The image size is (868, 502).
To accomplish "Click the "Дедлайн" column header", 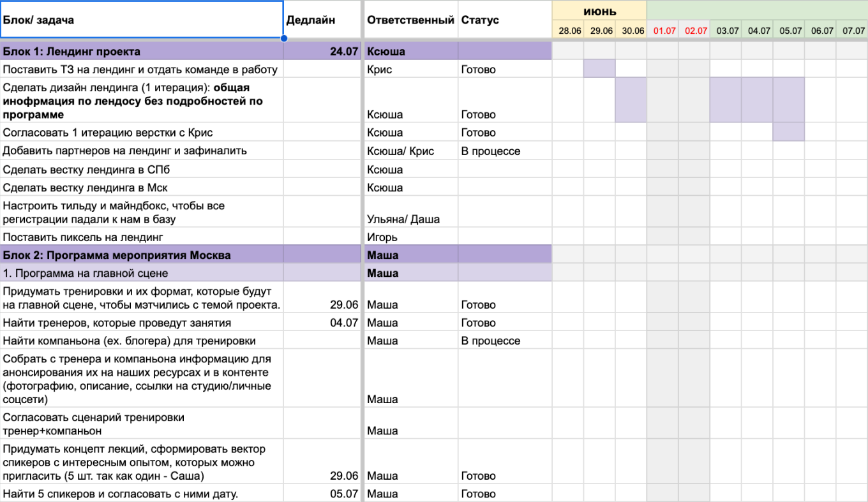I will tap(322, 20).
